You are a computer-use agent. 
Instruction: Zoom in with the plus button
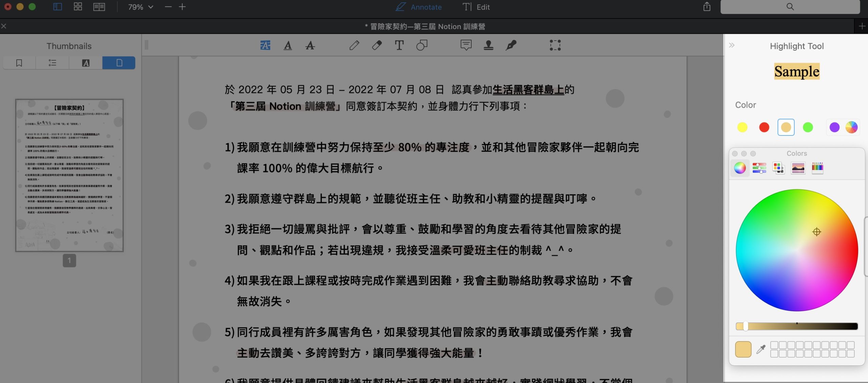(x=182, y=7)
